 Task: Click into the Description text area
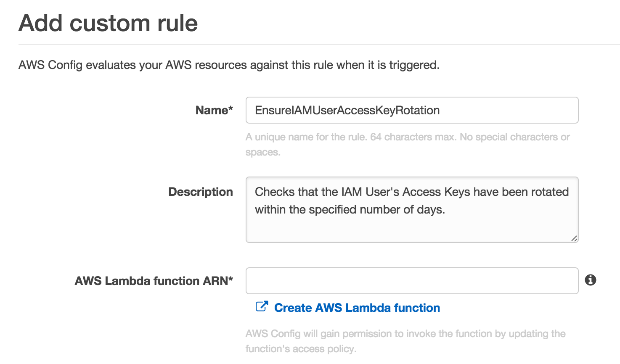click(411, 209)
